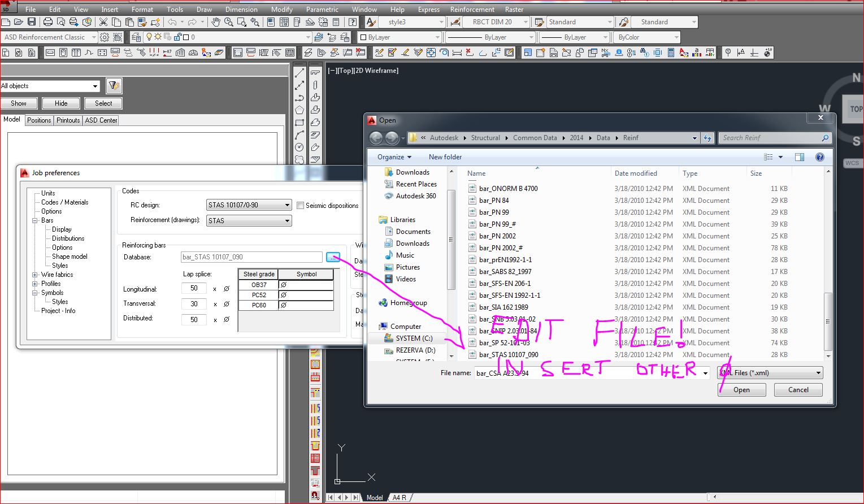The image size is (864, 504).
Task: Select bar_PN 2002 file in the list
Action: [x=497, y=236]
